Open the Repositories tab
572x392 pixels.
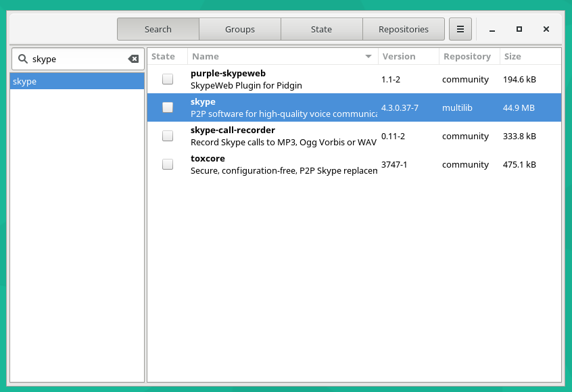tap(404, 30)
